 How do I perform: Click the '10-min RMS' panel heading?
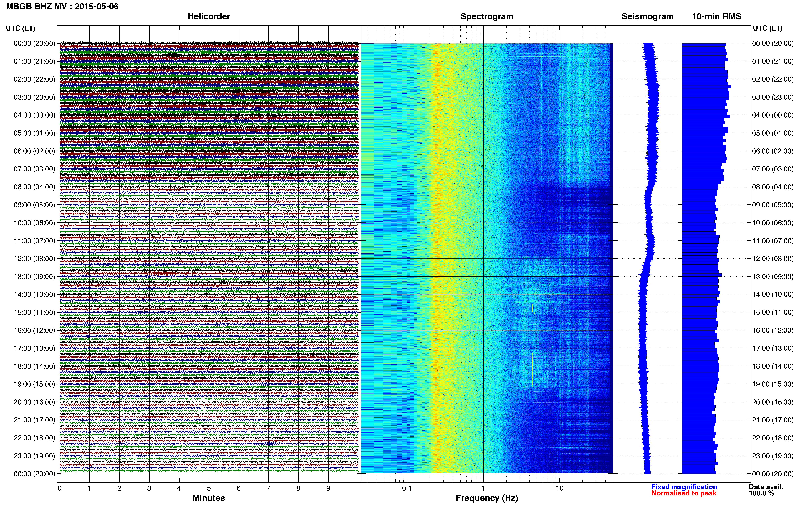pos(717,16)
